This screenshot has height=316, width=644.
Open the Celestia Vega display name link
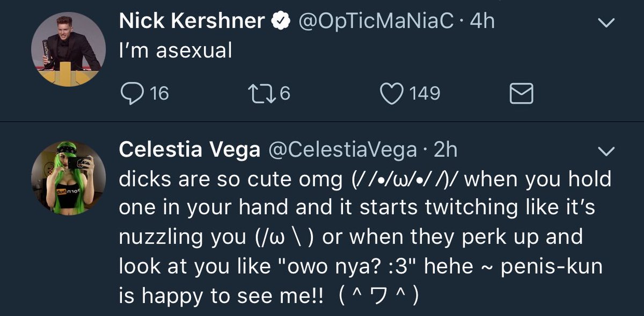189,151
